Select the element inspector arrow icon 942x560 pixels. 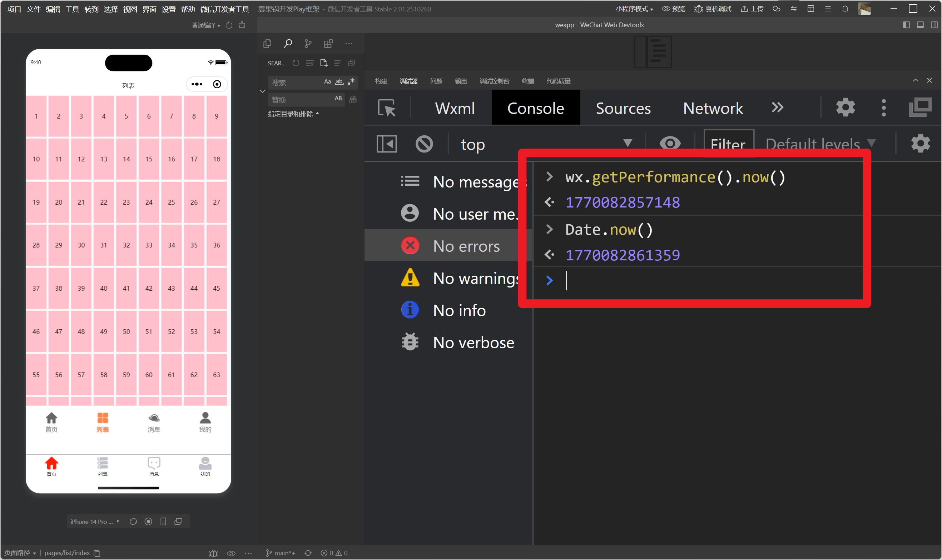pyautogui.click(x=387, y=108)
